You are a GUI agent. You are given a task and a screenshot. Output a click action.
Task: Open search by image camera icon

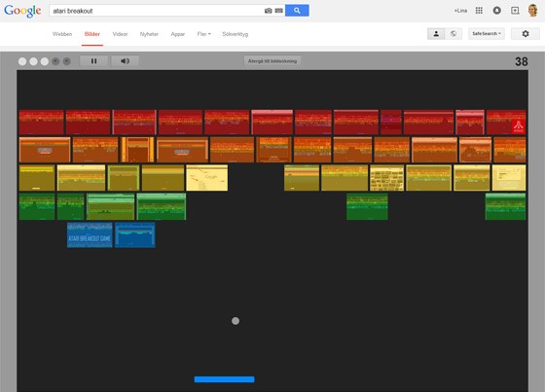[268, 11]
